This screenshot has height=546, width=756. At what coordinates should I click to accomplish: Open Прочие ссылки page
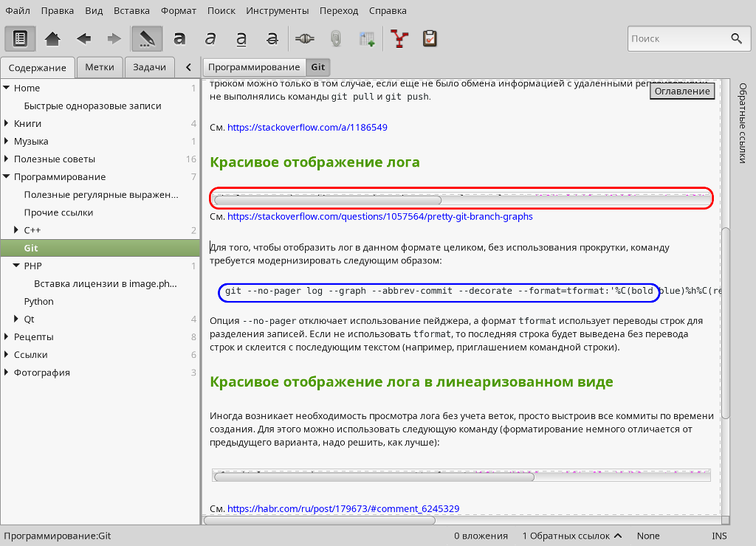click(58, 212)
